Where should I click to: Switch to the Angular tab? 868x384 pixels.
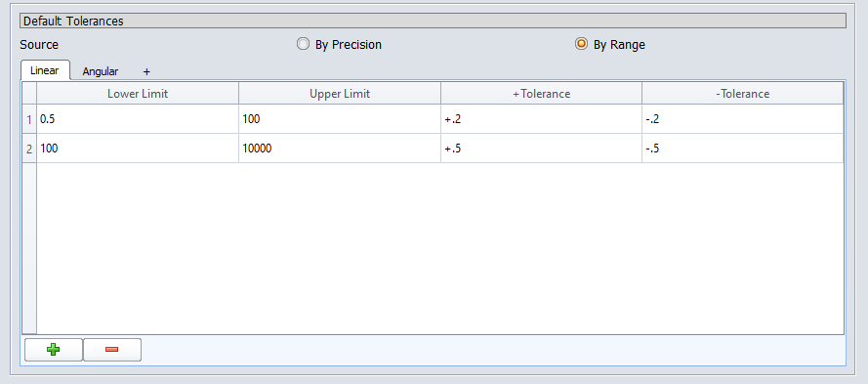[x=101, y=71]
